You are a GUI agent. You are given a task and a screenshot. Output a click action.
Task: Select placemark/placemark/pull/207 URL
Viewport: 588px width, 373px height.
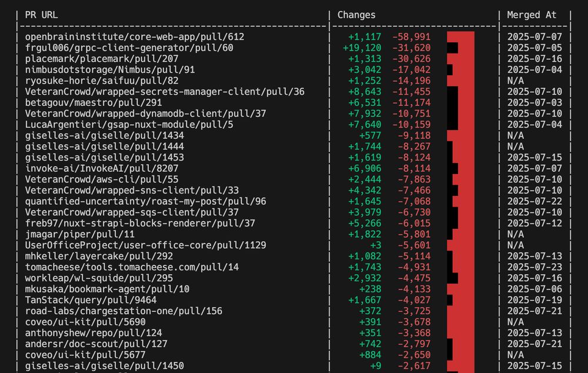pos(102,59)
